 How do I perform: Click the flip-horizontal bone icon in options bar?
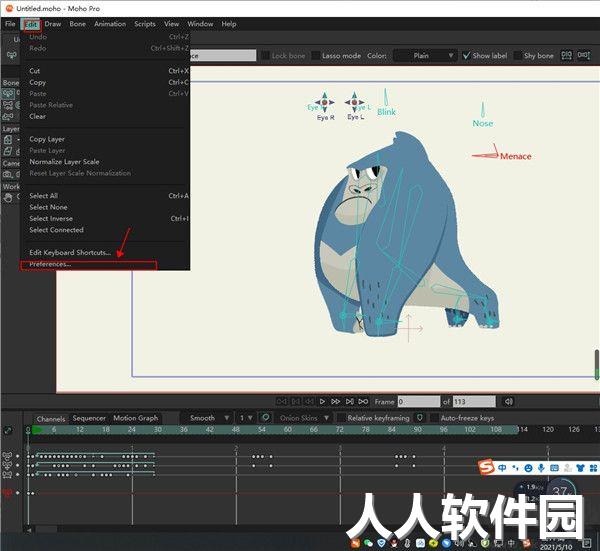(566, 55)
